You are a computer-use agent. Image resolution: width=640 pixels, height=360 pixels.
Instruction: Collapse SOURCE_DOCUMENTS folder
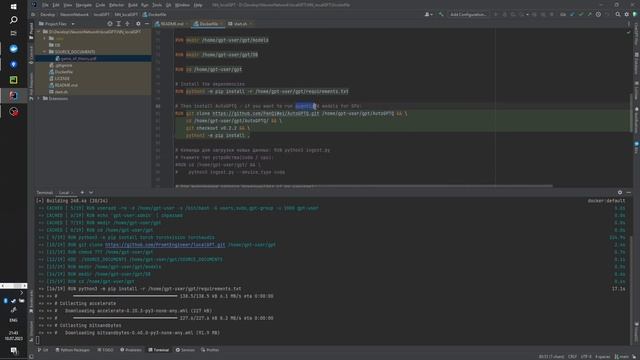point(45,52)
